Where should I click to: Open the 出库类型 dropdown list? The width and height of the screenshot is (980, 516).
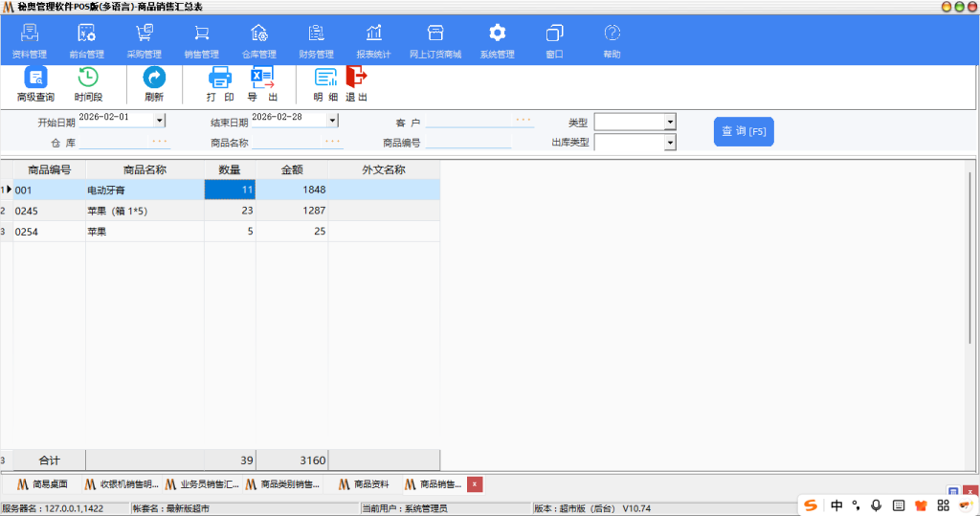[x=670, y=143]
